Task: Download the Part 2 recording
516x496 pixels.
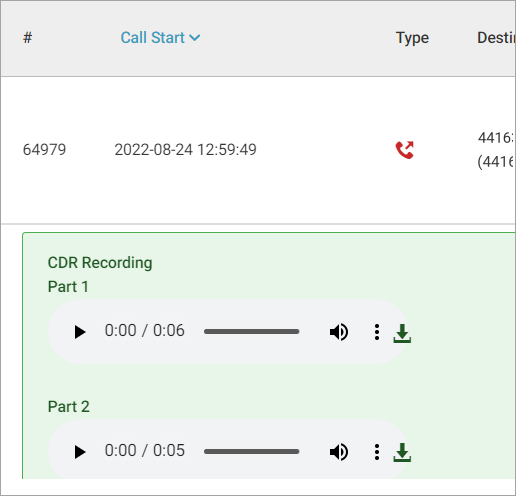Action: pyautogui.click(x=402, y=452)
